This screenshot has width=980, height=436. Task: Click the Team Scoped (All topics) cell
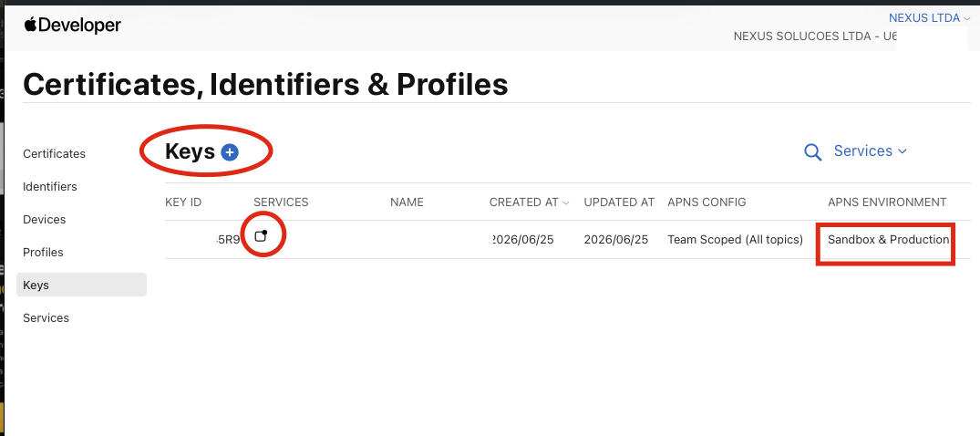pyautogui.click(x=735, y=240)
